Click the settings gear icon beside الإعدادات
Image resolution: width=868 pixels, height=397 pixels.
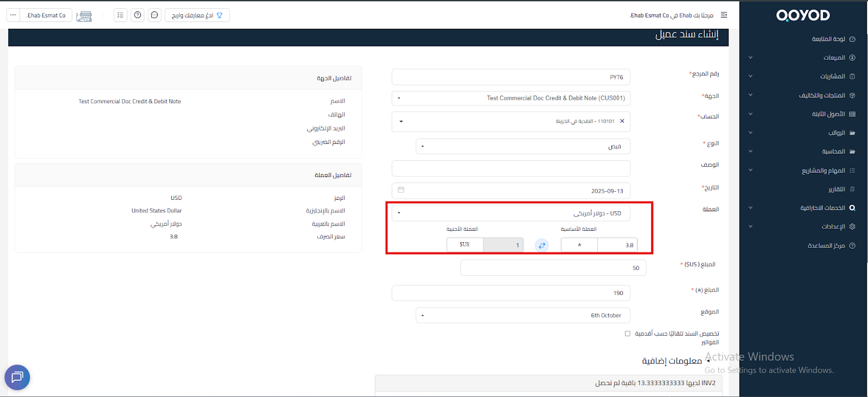click(852, 226)
